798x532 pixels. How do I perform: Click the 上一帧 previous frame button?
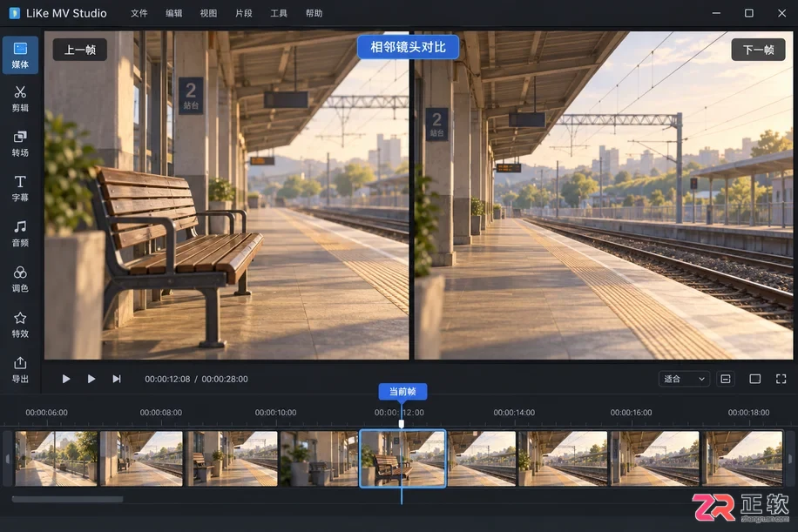[x=80, y=50]
